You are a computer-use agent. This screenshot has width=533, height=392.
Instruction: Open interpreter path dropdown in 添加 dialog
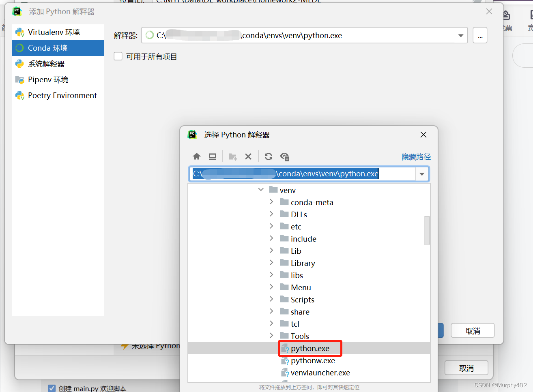[461, 35]
